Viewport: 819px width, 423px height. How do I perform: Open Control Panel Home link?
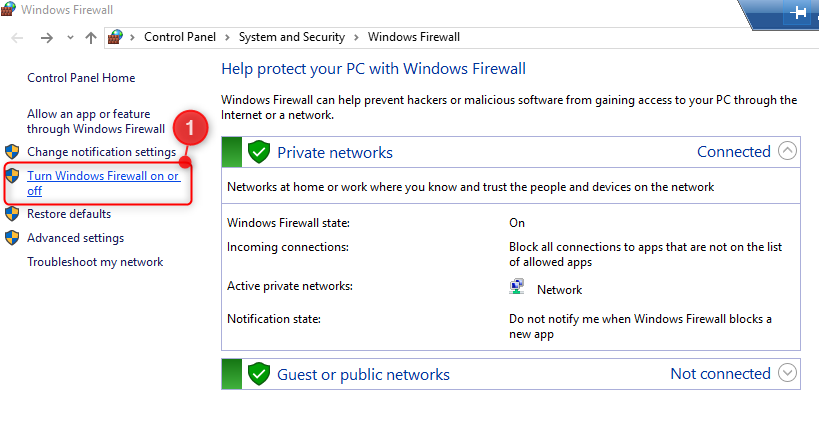coord(81,78)
